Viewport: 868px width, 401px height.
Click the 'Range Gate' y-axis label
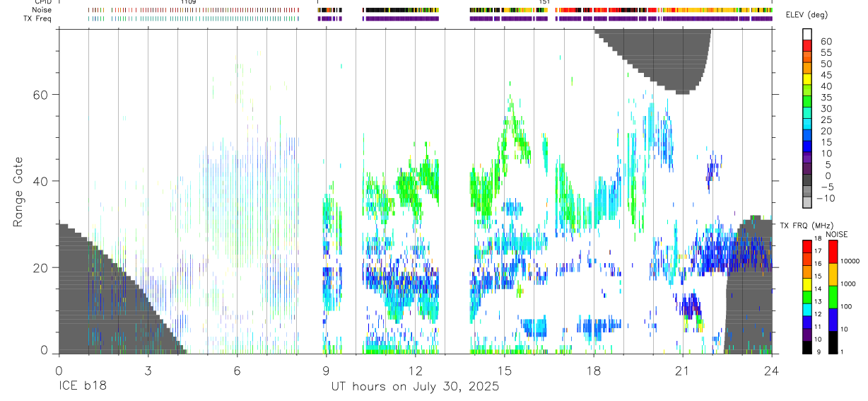tap(18, 192)
